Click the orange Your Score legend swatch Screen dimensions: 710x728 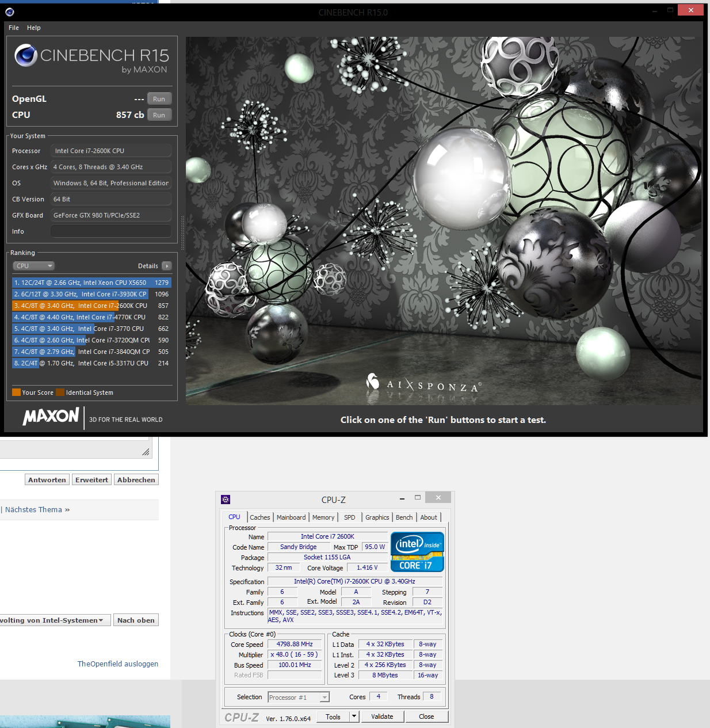[x=16, y=392]
